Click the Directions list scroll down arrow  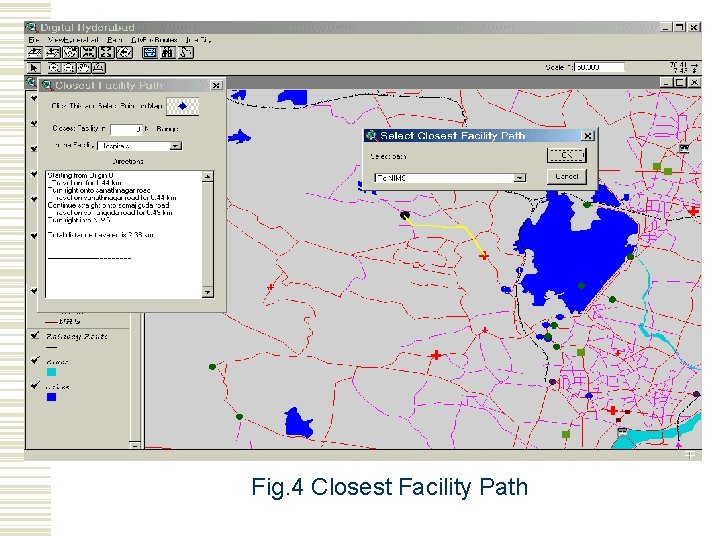coord(208,292)
